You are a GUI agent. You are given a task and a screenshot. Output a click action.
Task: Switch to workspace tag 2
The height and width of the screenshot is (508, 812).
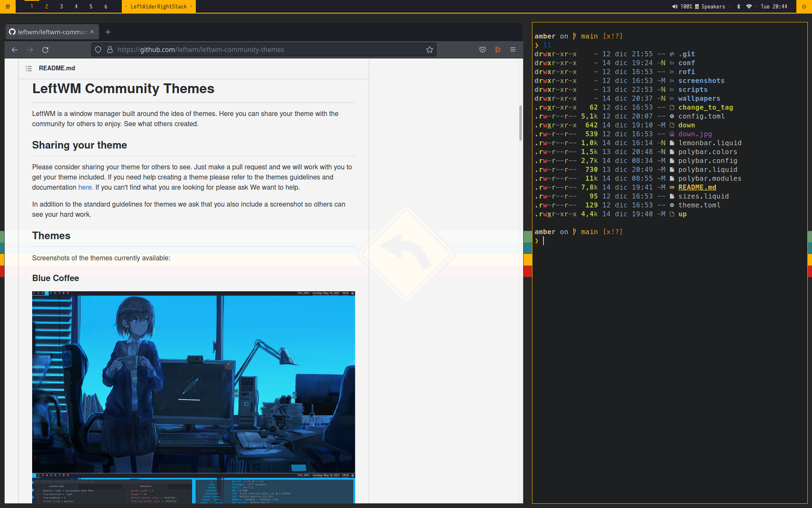tap(47, 6)
